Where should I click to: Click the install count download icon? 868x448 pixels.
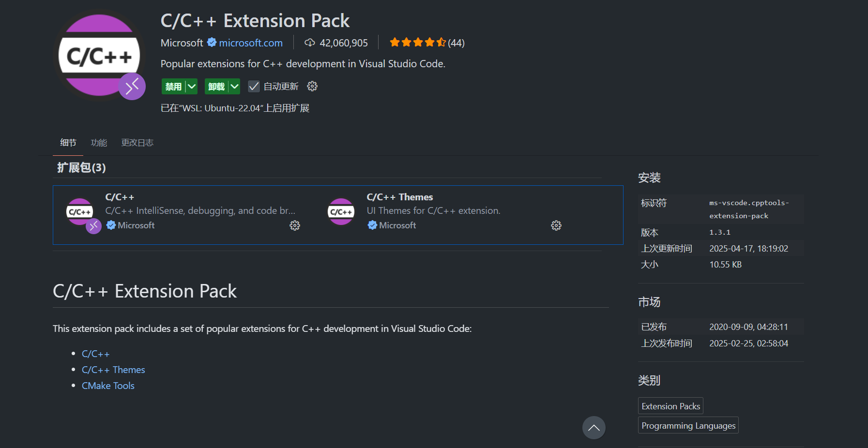309,43
